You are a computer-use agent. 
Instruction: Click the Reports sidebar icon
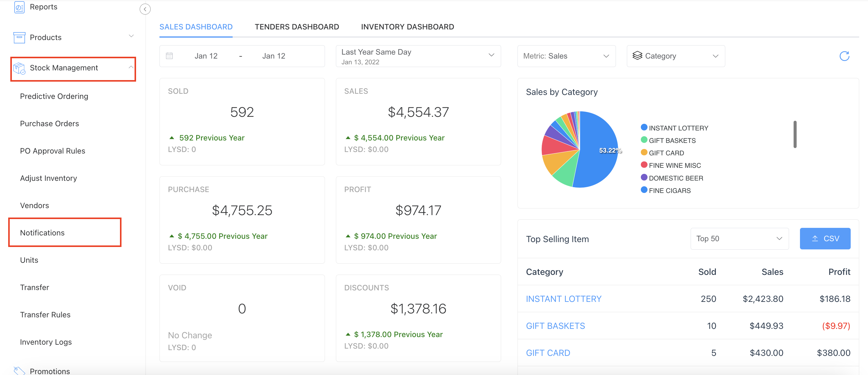[x=19, y=7]
